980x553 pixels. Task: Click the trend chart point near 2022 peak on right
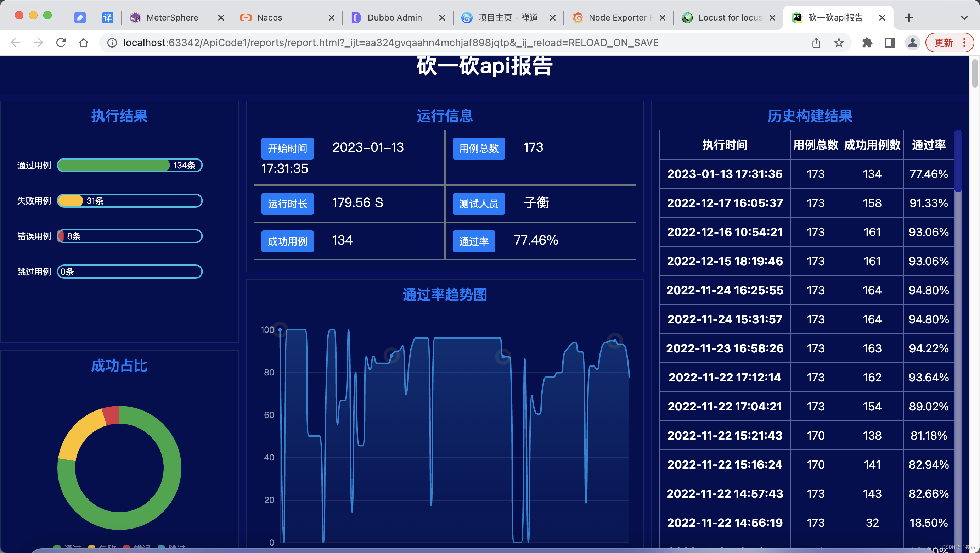614,341
